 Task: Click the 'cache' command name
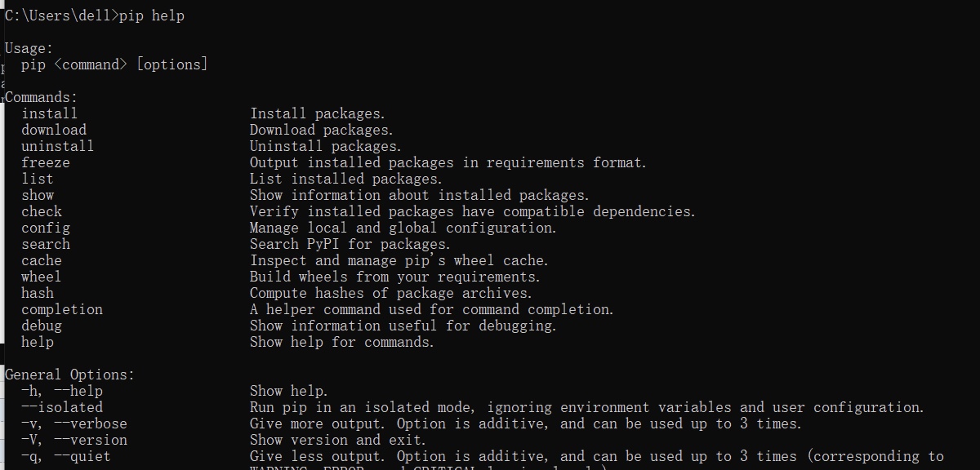[42, 260]
